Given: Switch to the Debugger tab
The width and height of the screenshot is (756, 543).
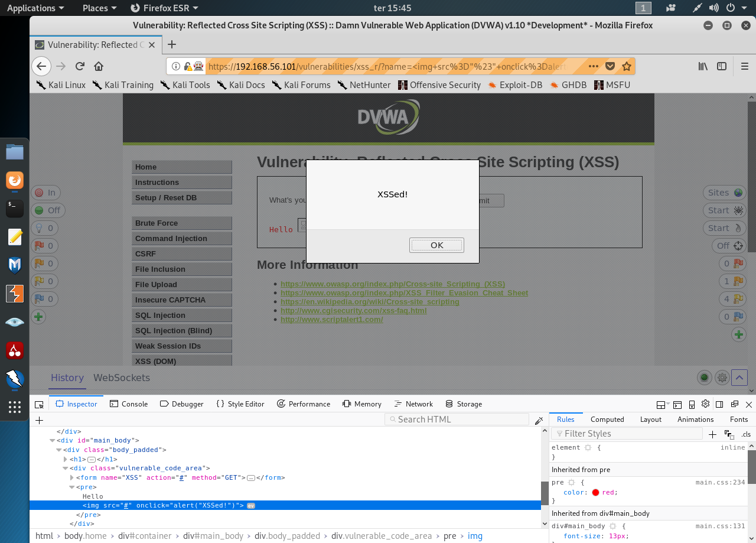Looking at the screenshot, I should (182, 404).
